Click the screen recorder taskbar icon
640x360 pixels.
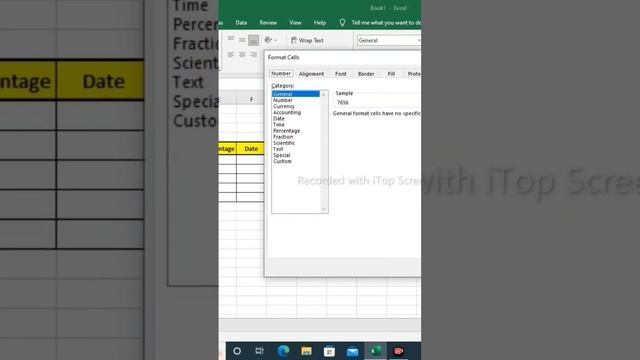(398, 351)
